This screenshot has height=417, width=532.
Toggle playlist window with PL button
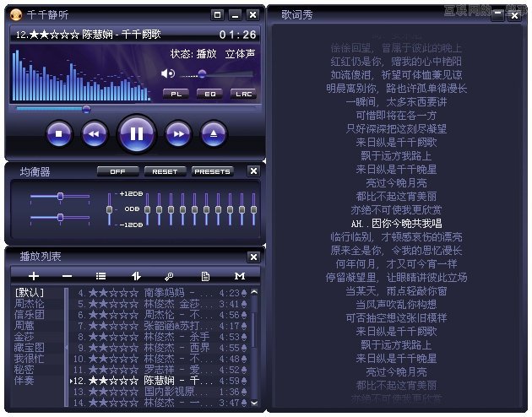click(176, 94)
